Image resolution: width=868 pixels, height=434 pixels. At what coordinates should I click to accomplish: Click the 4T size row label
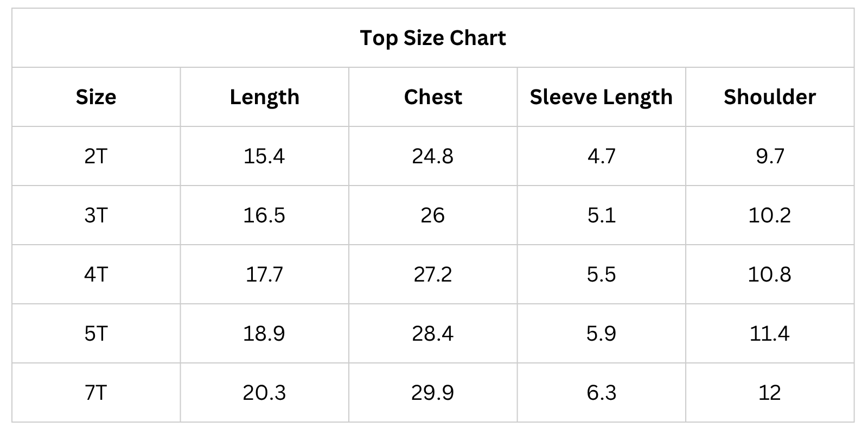tap(96, 275)
